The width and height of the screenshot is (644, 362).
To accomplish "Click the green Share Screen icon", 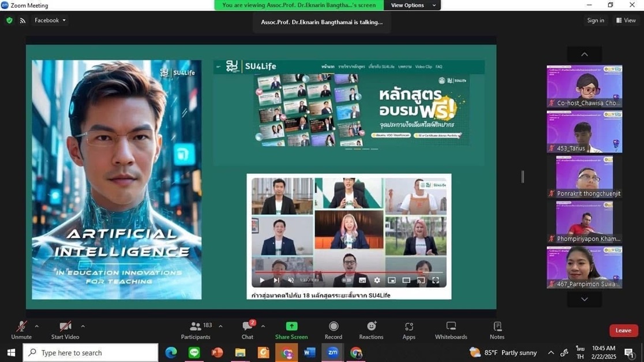I will [x=291, y=327].
